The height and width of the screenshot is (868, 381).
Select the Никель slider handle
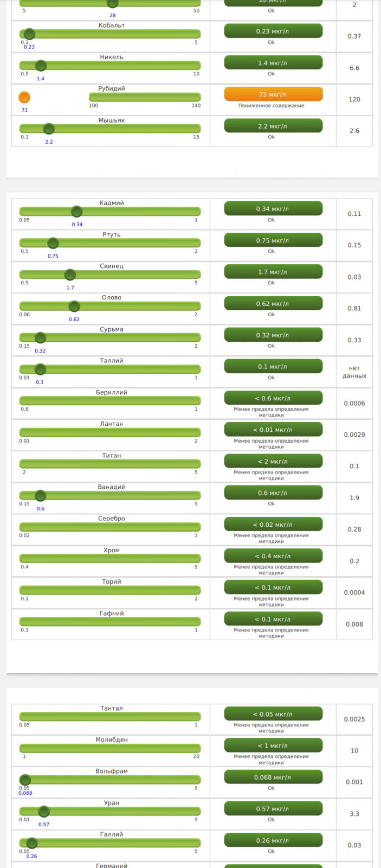click(41, 66)
